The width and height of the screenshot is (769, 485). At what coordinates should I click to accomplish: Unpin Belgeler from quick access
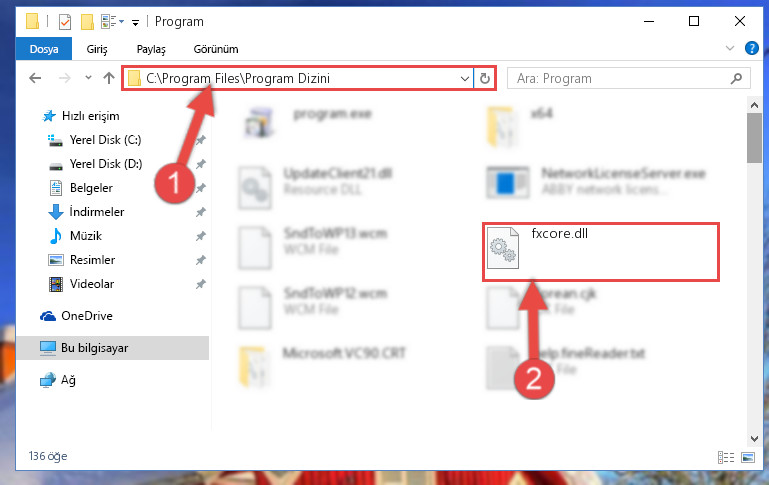pos(201,188)
